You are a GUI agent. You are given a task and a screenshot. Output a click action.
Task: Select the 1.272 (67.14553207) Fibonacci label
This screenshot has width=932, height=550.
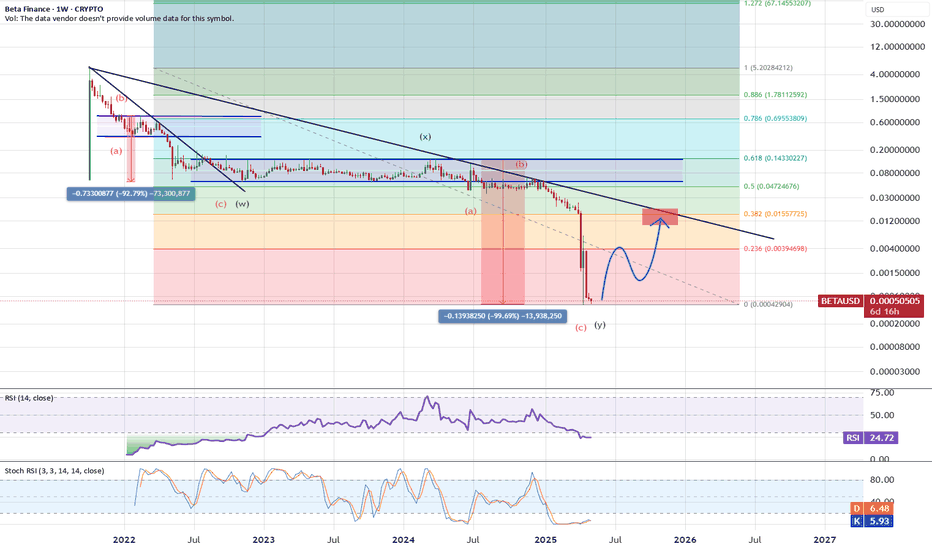pos(777,4)
